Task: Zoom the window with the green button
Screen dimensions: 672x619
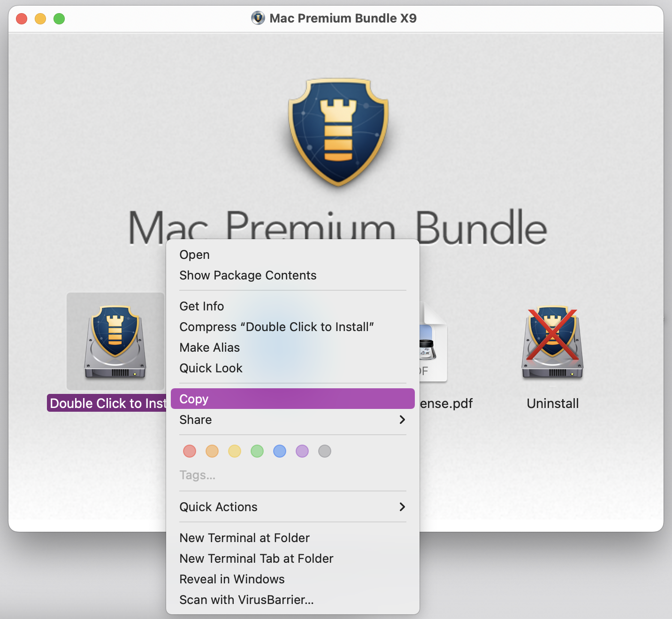Action: click(59, 19)
